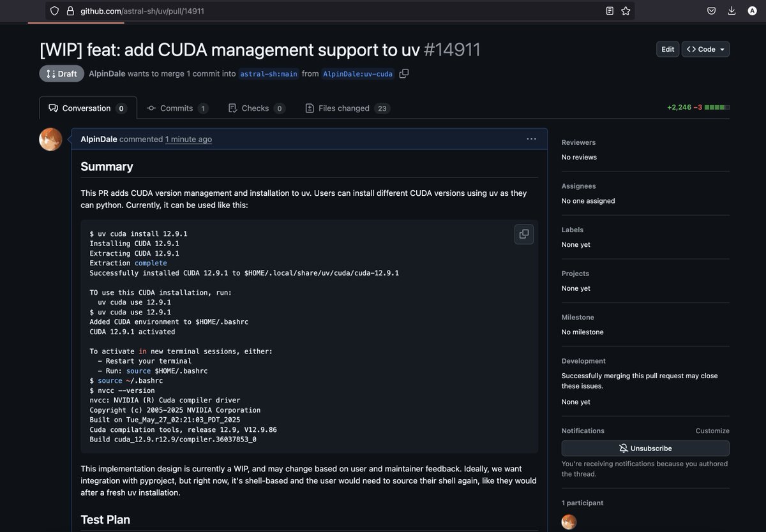Open the Checks tab
Image resolution: width=766 pixels, height=532 pixels.
point(257,108)
